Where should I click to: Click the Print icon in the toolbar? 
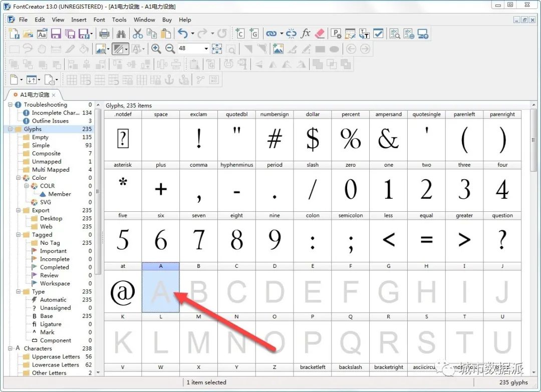pos(104,34)
